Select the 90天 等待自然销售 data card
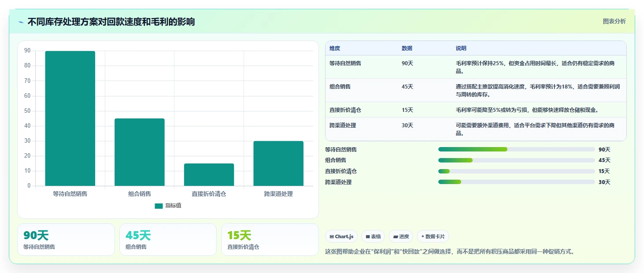Viewport: 644px width, 273px height. point(66,240)
